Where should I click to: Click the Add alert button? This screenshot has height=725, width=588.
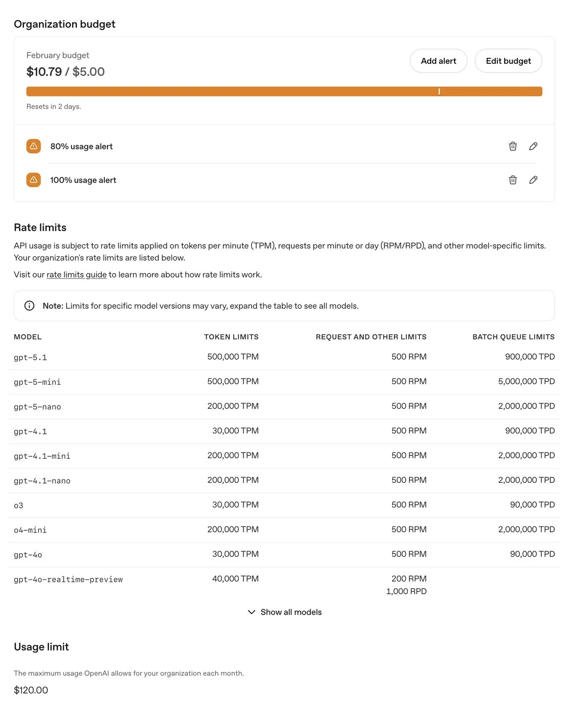click(439, 61)
